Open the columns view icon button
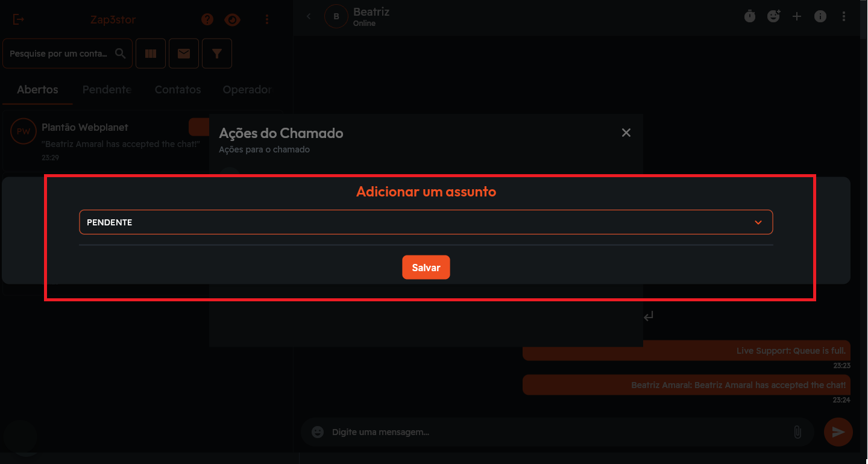The image size is (868, 464). (x=151, y=54)
